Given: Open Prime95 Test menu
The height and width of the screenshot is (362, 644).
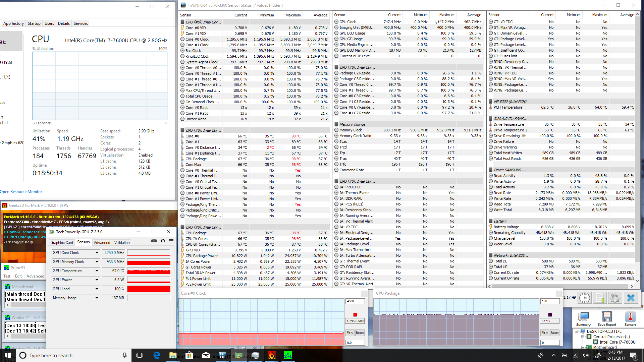Looking at the screenshot, I should click(x=7, y=276).
